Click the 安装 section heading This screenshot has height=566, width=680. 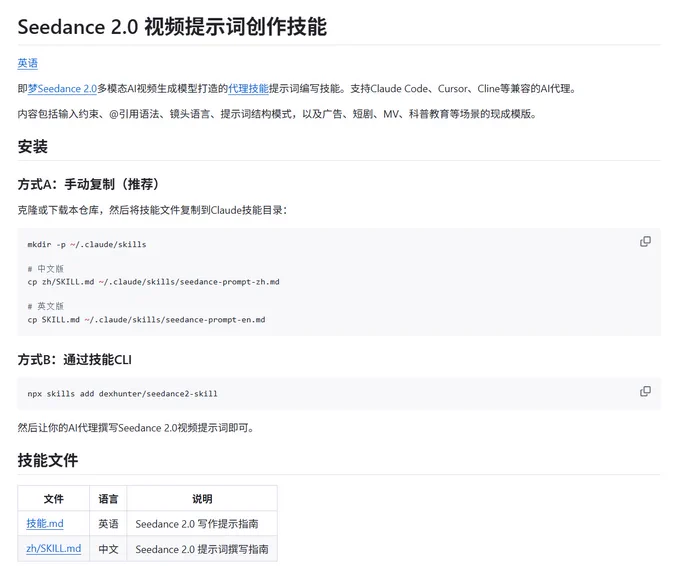33,147
